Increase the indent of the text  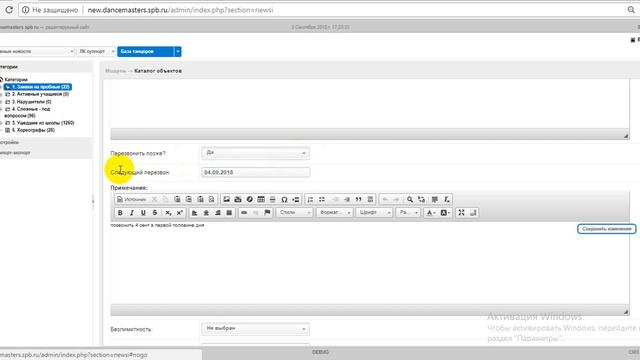347,199
